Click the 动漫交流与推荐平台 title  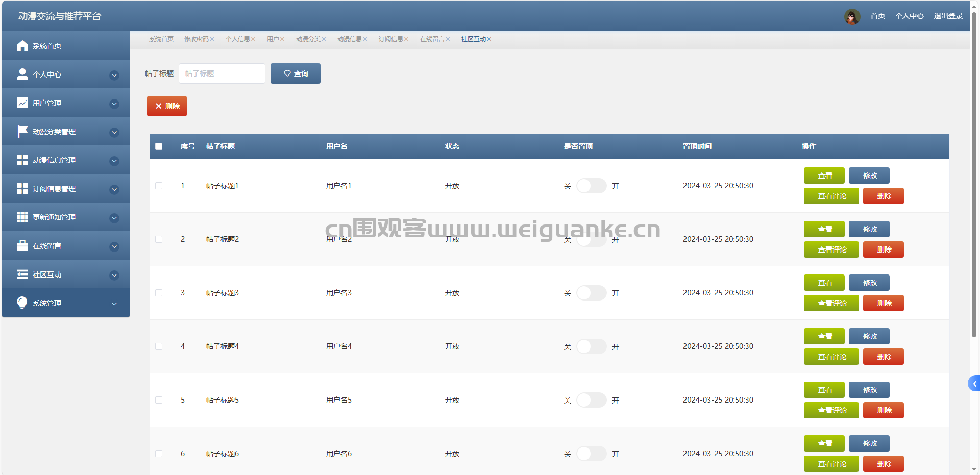coord(60,16)
